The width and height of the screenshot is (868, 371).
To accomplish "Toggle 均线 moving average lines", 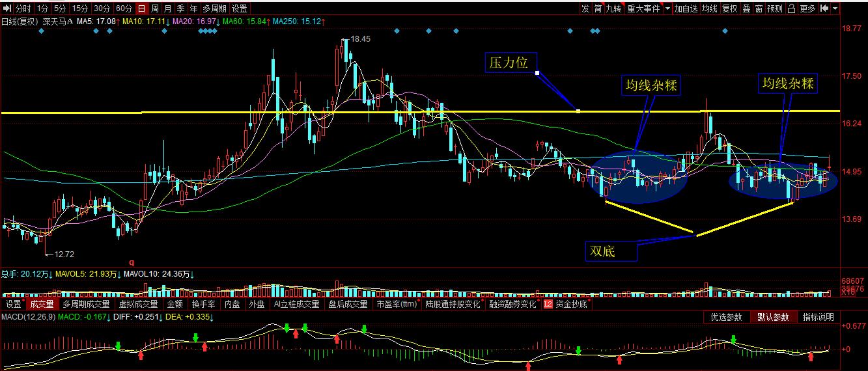I will [710, 8].
